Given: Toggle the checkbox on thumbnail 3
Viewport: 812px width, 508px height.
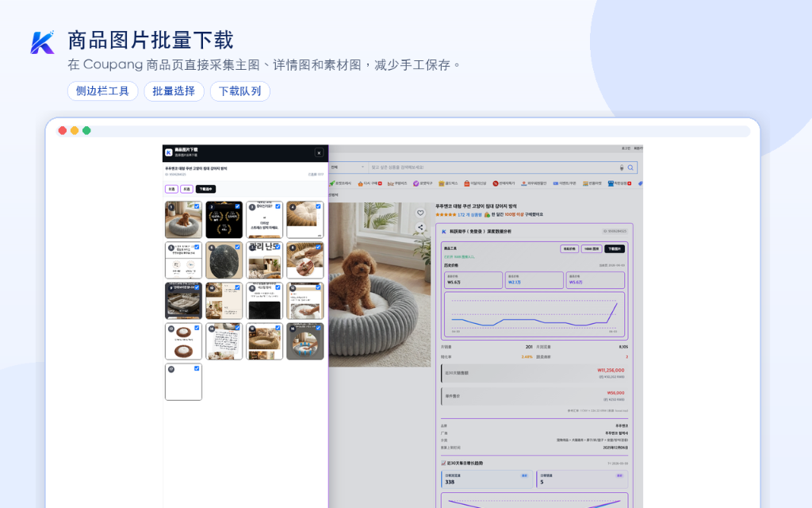Looking at the screenshot, I should [278, 206].
